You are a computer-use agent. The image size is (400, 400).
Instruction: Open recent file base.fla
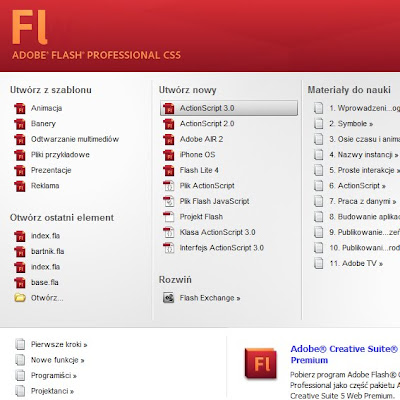pyautogui.click(x=45, y=282)
